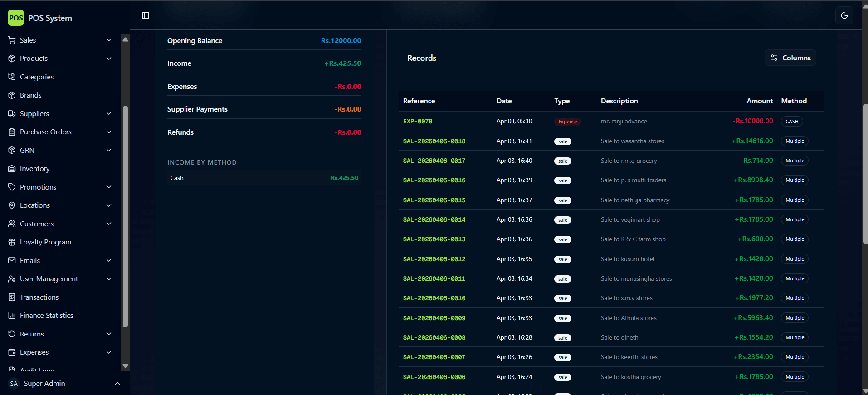Click the Locations pin icon
This screenshot has height=395, width=868.
(x=12, y=205)
